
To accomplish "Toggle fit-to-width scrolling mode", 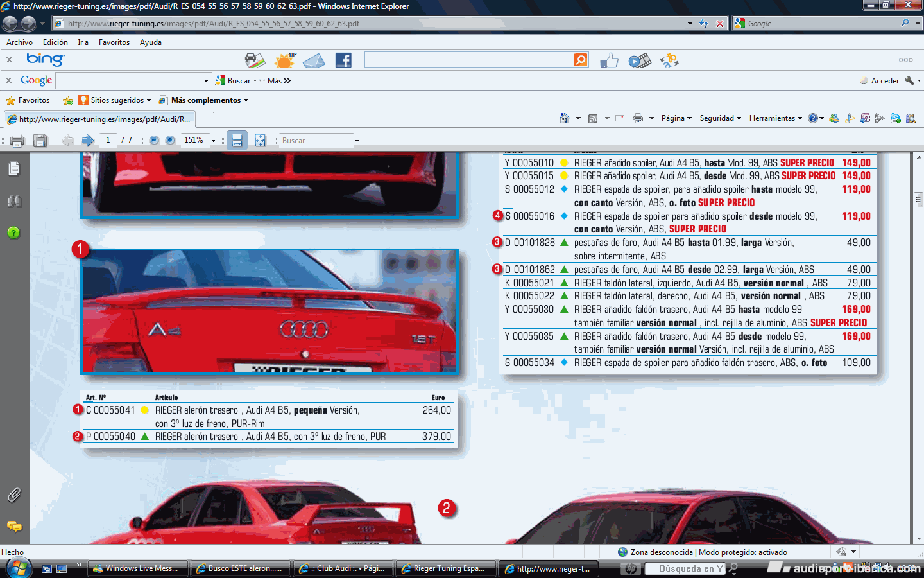I will 237,140.
